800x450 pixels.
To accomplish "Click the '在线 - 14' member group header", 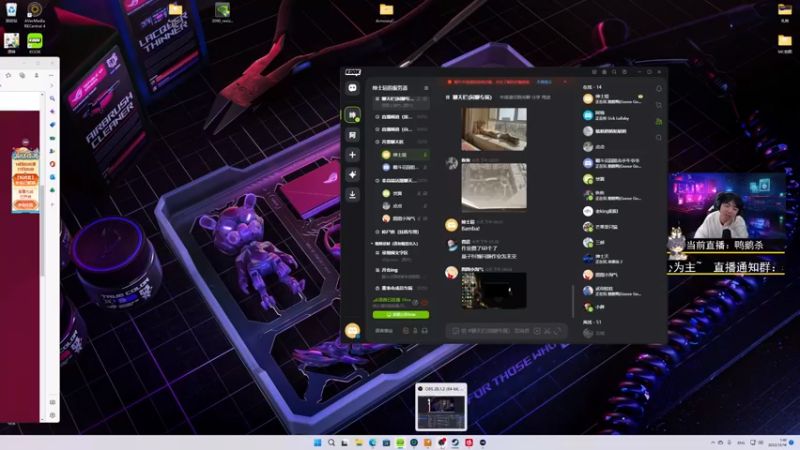I will pyautogui.click(x=592, y=87).
